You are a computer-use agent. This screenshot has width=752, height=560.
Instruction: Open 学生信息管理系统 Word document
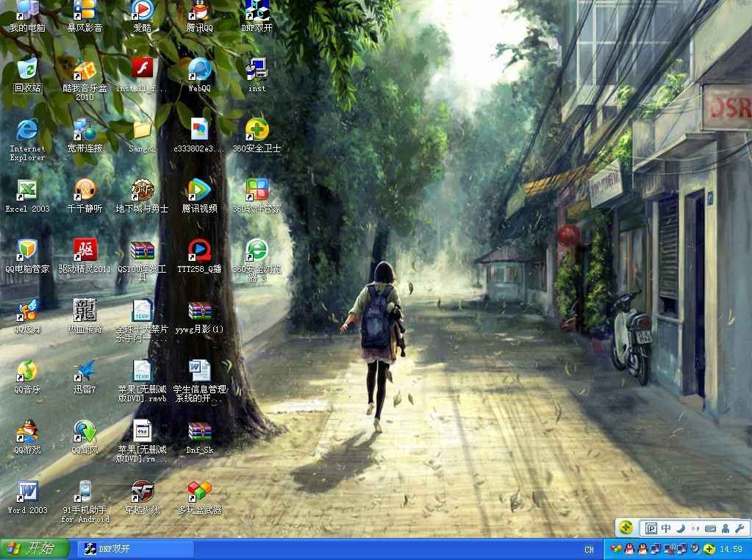199,381
